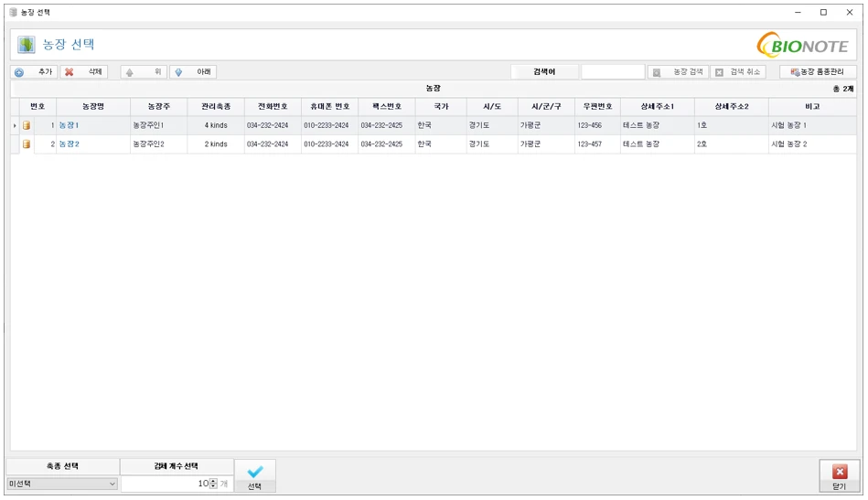Click fax number 034-232-2425 in 농장2 row
Image resolution: width=868 pixels, height=500 pixels.
[387, 144]
